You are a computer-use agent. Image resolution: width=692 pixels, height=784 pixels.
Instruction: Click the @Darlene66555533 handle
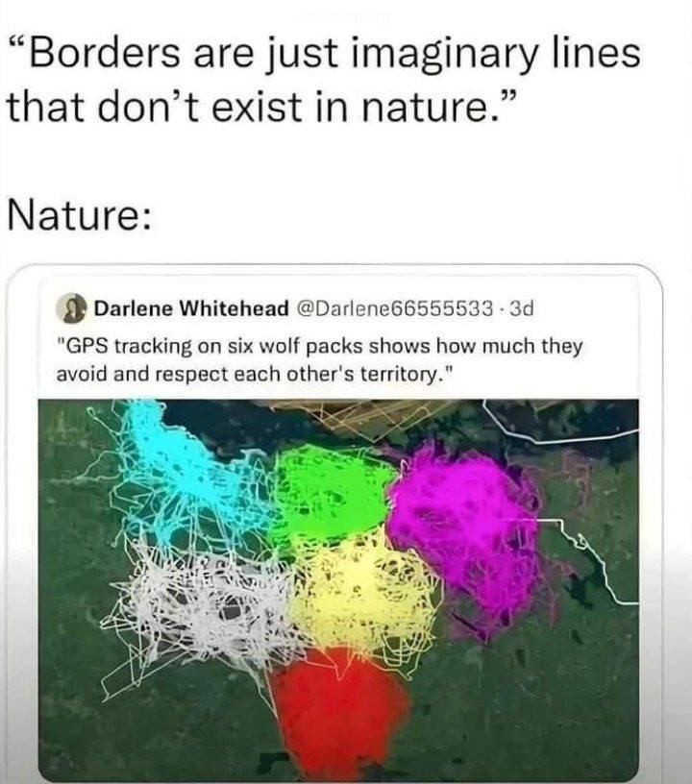click(396, 308)
